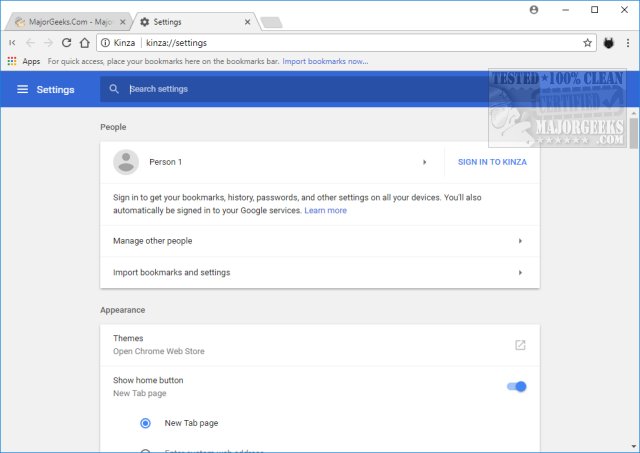Select the New Tab page radio button
The image size is (640, 453).
coord(145,423)
